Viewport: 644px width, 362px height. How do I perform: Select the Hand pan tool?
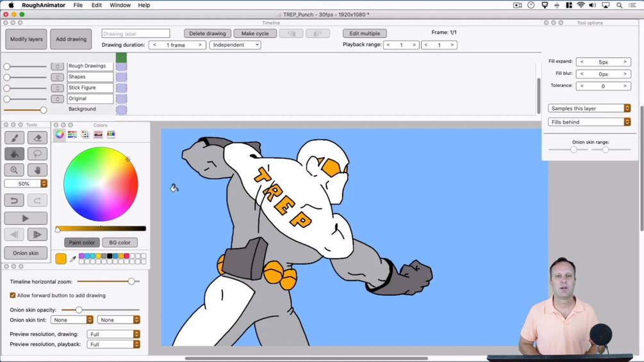[37, 170]
